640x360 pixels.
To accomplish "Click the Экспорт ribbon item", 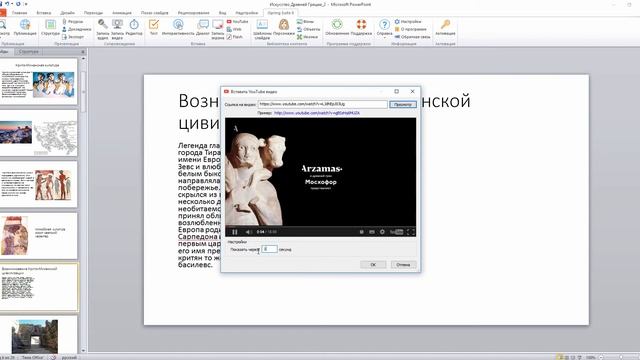I will click(x=73, y=37).
